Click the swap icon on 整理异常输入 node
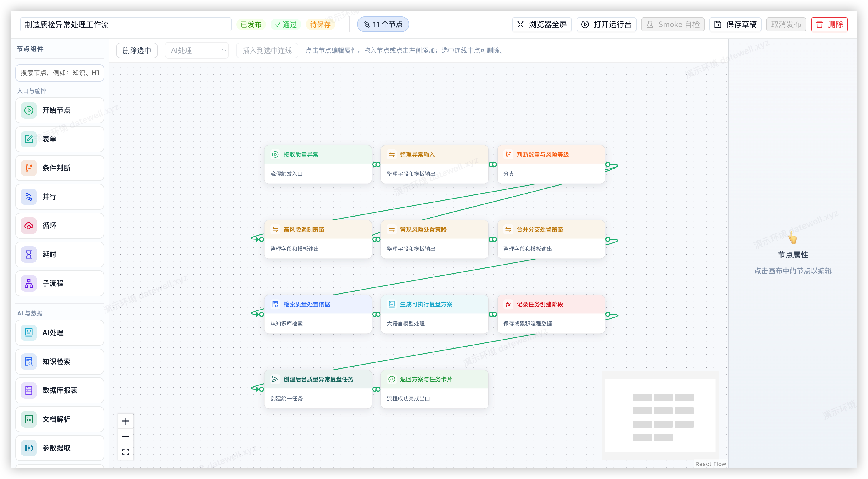 392,154
